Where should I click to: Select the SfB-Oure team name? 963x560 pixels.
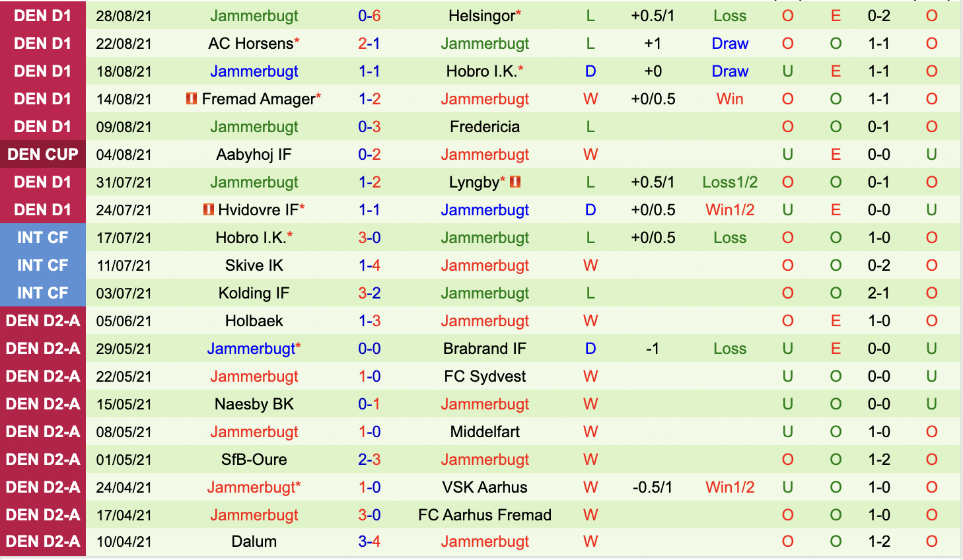tap(254, 460)
